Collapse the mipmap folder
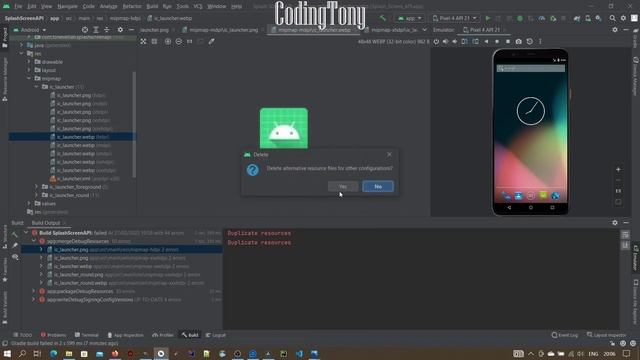 pos(29,78)
